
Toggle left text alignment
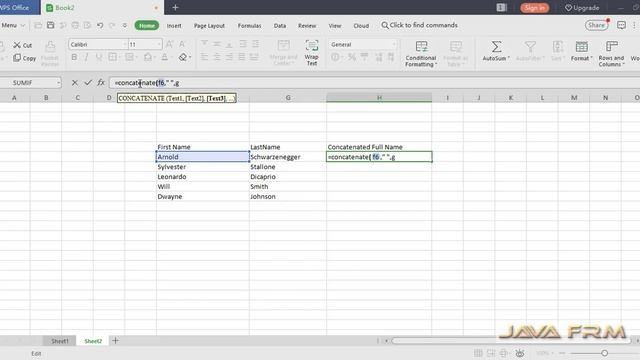tap(204, 58)
